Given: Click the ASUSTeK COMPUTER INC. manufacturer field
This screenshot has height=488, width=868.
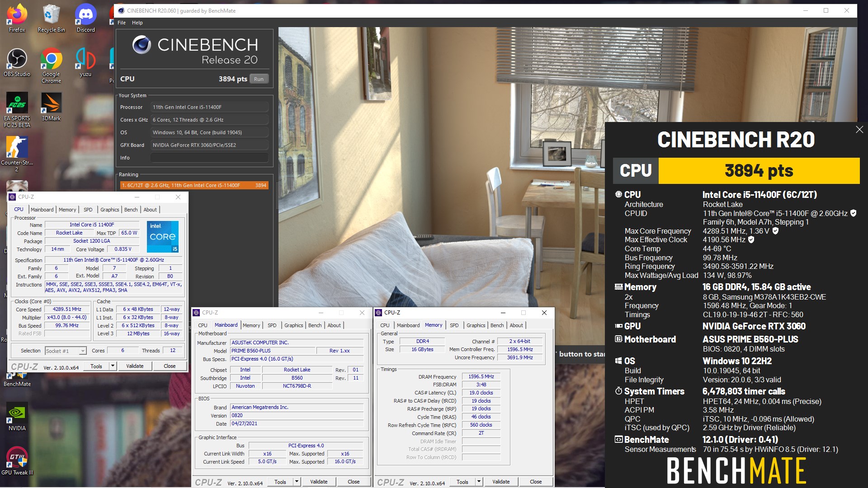Looking at the screenshot, I should click(x=297, y=343).
